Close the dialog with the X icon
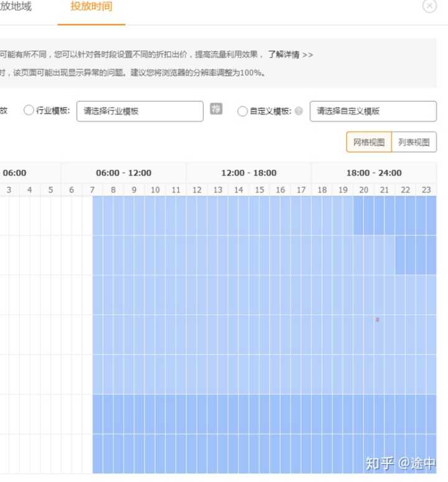The image size is (448, 482). tap(429, 6)
